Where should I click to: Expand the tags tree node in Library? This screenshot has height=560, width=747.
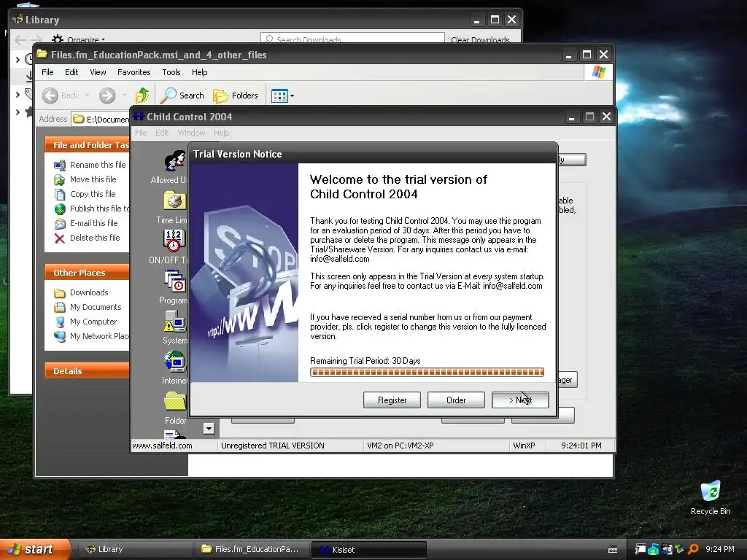(x=18, y=94)
